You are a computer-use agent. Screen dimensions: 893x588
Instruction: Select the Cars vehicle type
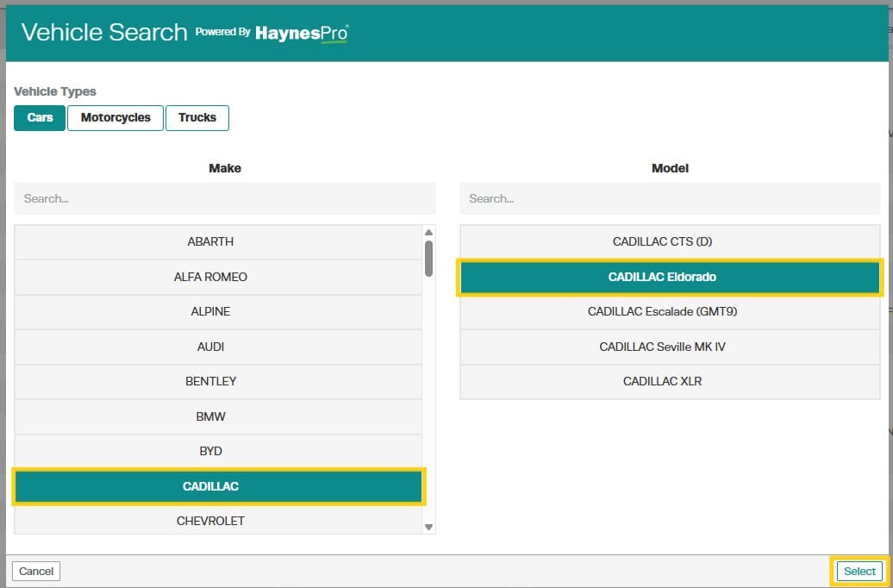point(40,118)
